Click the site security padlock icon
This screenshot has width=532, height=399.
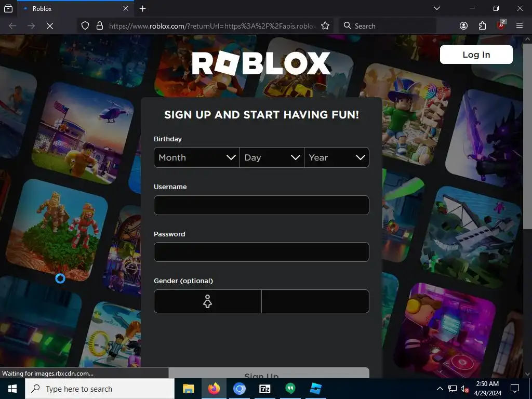pyautogui.click(x=100, y=26)
